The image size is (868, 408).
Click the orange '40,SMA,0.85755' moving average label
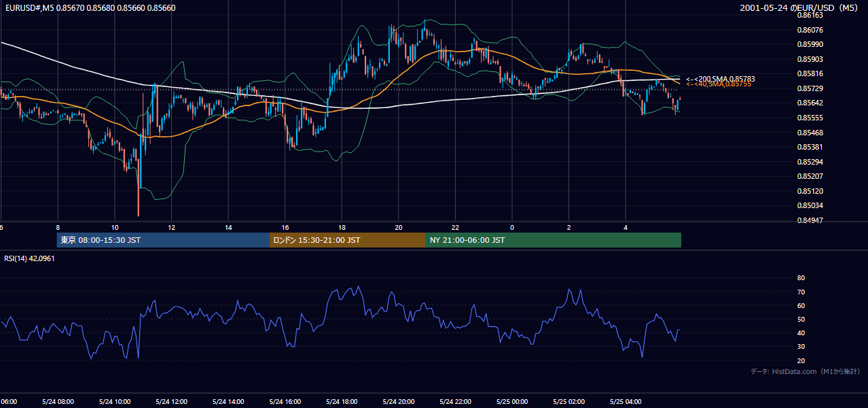coord(719,84)
